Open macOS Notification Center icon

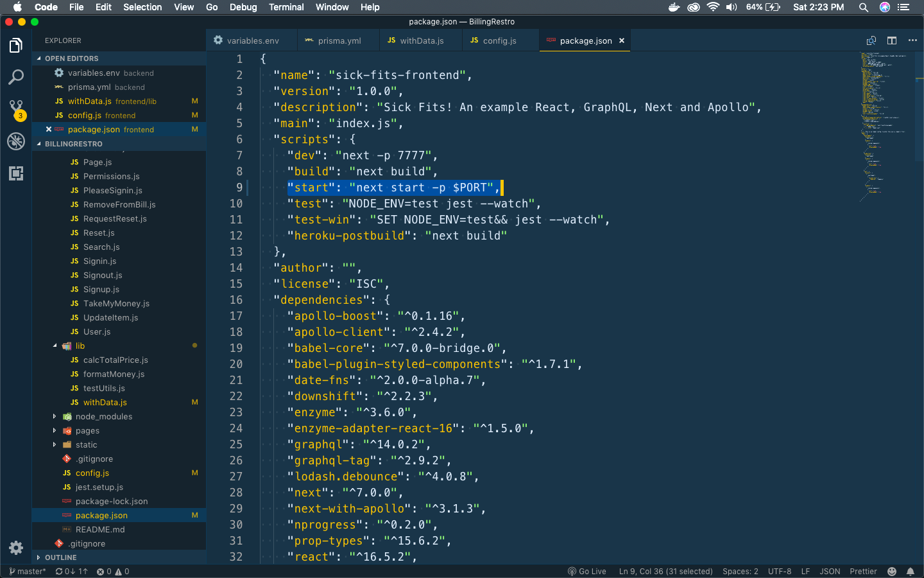tap(904, 7)
